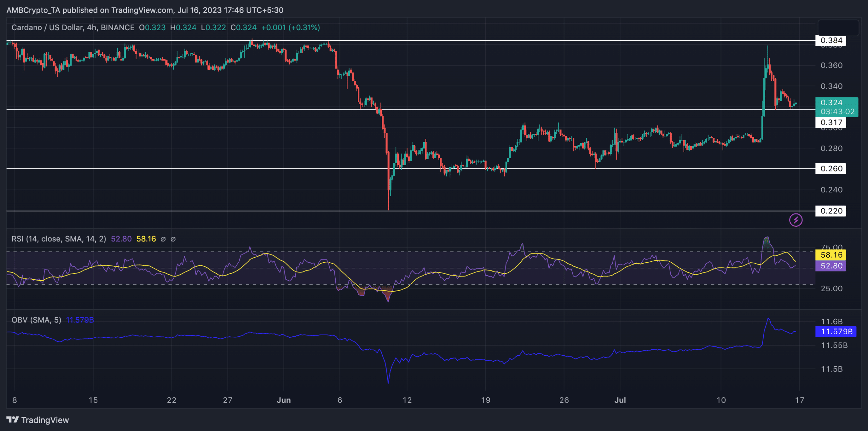Select the 0.260 support level label
The height and width of the screenshot is (431, 868).
click(x=831, y=169)
